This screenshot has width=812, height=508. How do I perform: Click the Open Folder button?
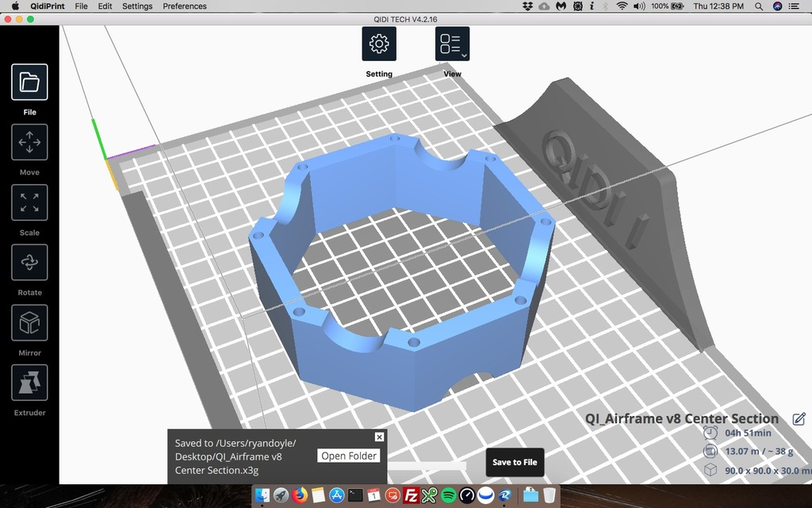tap(349, 456)
